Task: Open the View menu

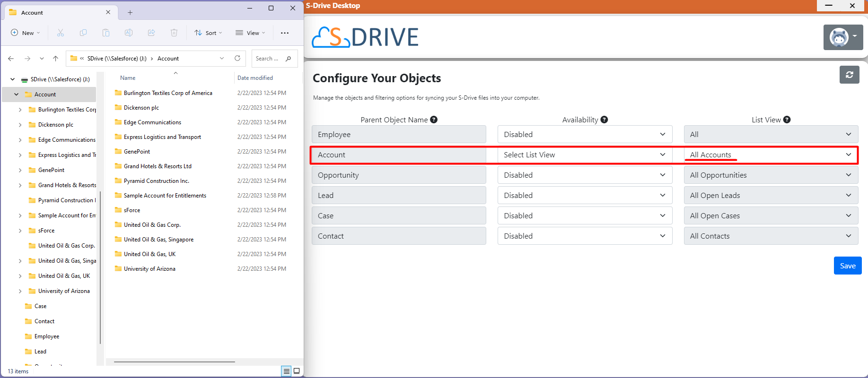Action: point(250,33)
